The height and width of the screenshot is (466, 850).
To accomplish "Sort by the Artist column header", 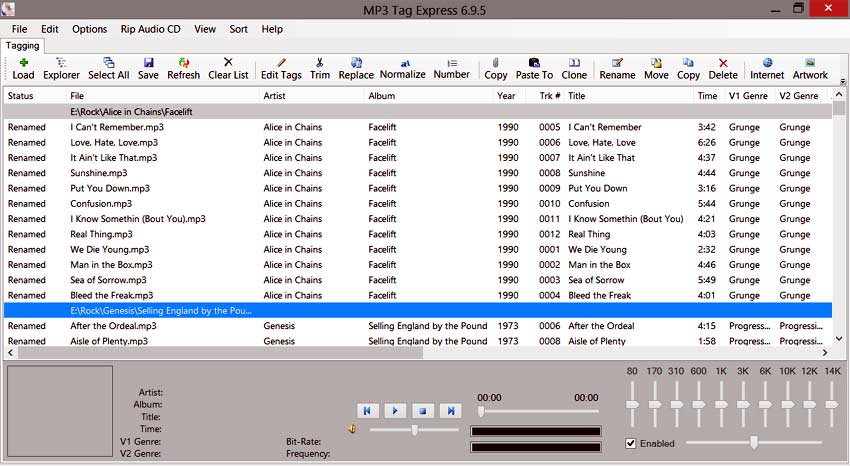I will (x=312, y=96).
